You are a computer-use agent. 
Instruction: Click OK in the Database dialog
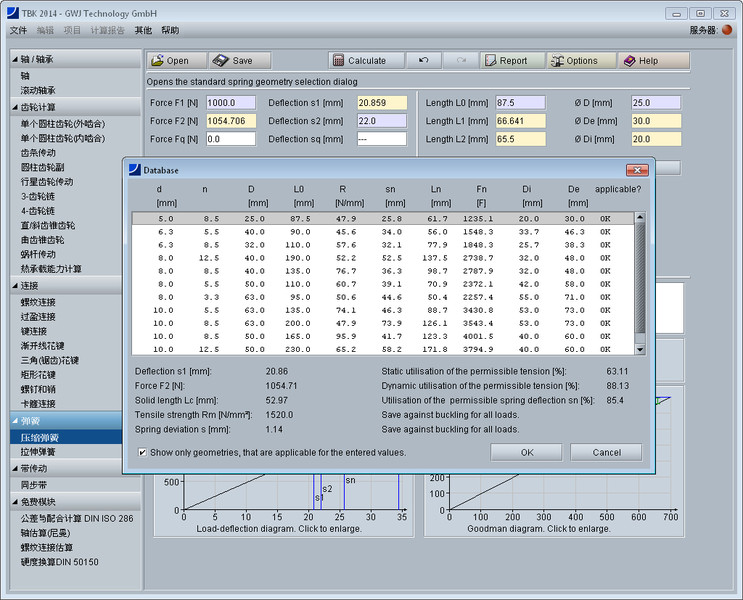click(x=526, y=452)
